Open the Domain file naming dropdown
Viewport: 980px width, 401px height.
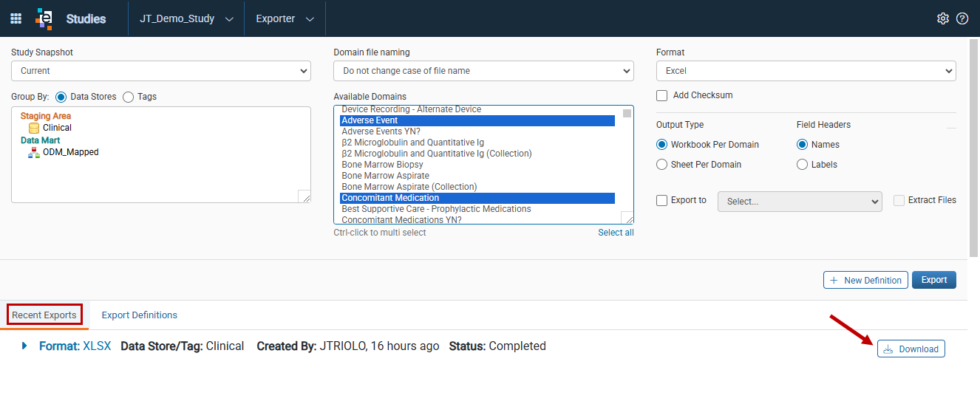(x=483, y=71)
